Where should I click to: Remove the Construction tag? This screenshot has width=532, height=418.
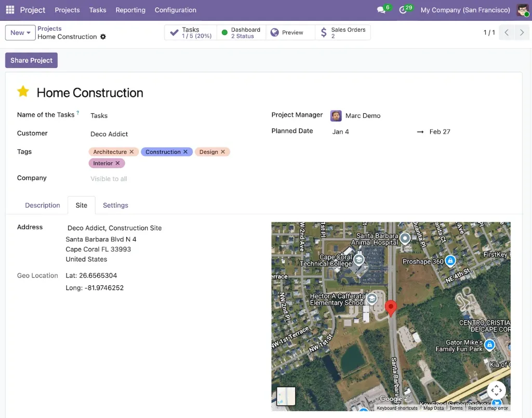pos(185,152)
